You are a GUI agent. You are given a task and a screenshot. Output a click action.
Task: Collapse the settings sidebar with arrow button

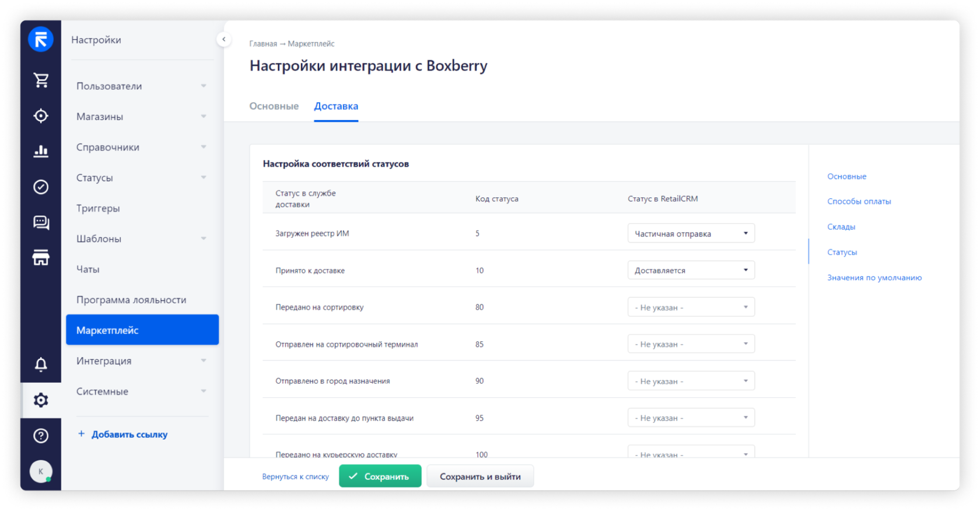click(223, 40)
